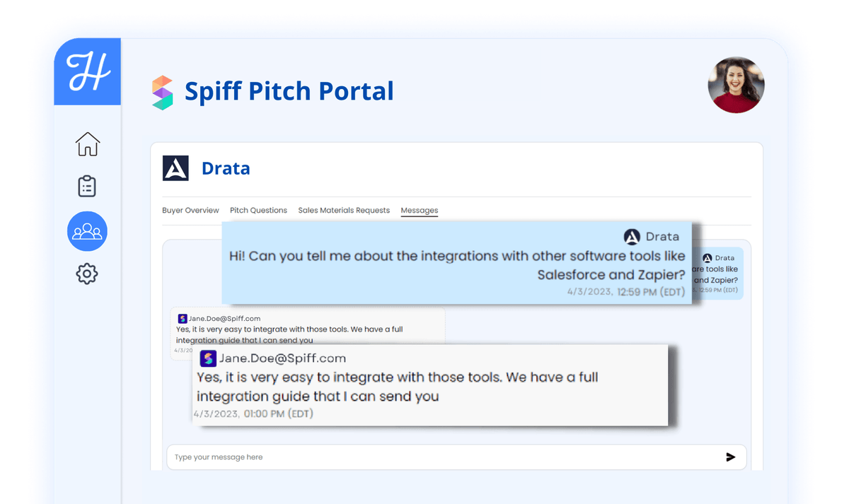Switch to the Messages tab
Viewport: 849px width, 504px height.
click(419, 210)
